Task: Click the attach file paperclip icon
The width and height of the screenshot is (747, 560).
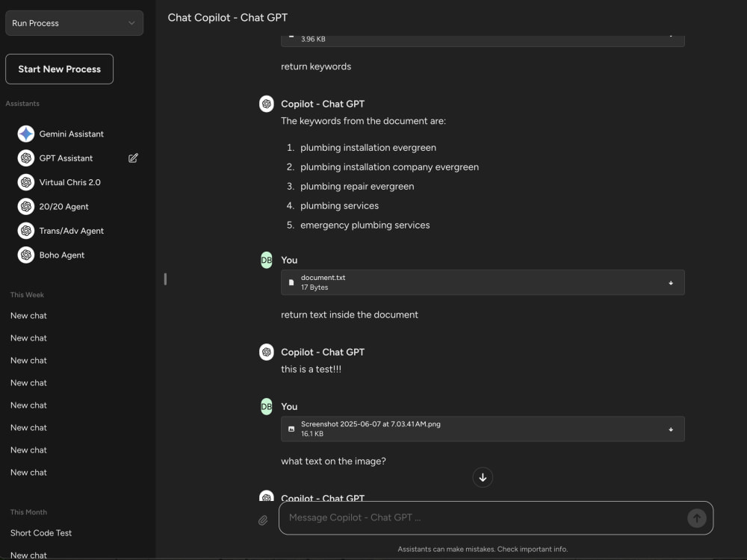Action: tap(263, 520)
